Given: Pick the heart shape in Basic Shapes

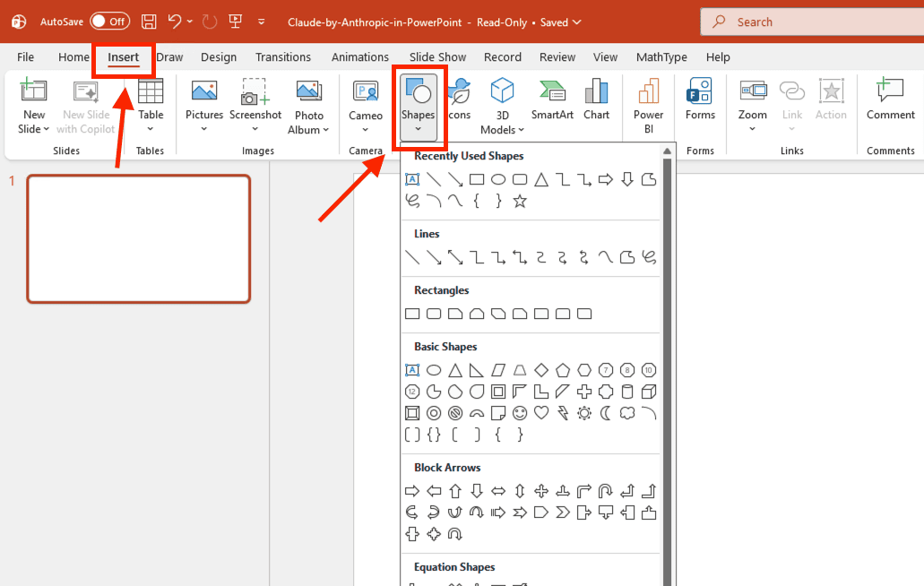Looking at the screenshot, I should (541, 413).
